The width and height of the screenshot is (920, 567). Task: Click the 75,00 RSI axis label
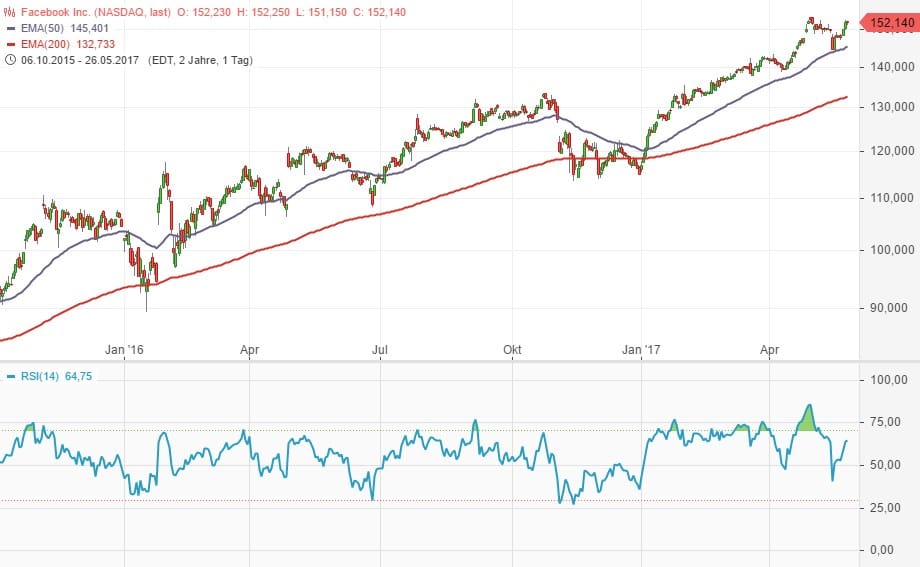tap(888, 423)
